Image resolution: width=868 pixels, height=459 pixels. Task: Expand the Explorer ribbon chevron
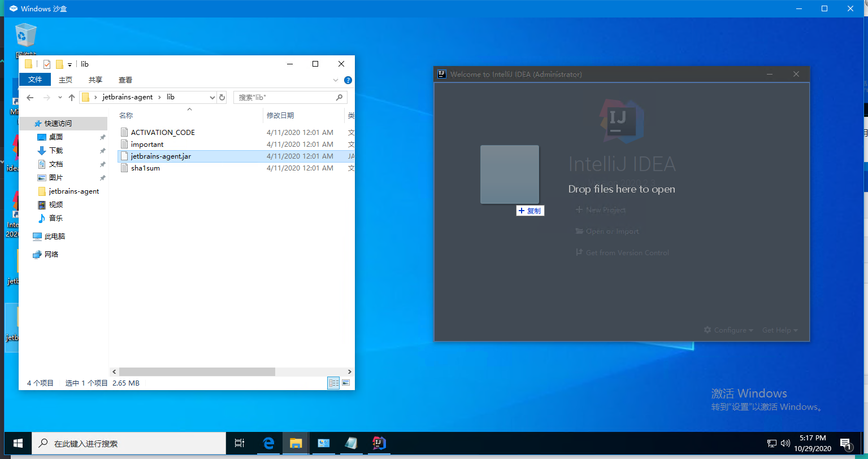(x=336, y=80)
